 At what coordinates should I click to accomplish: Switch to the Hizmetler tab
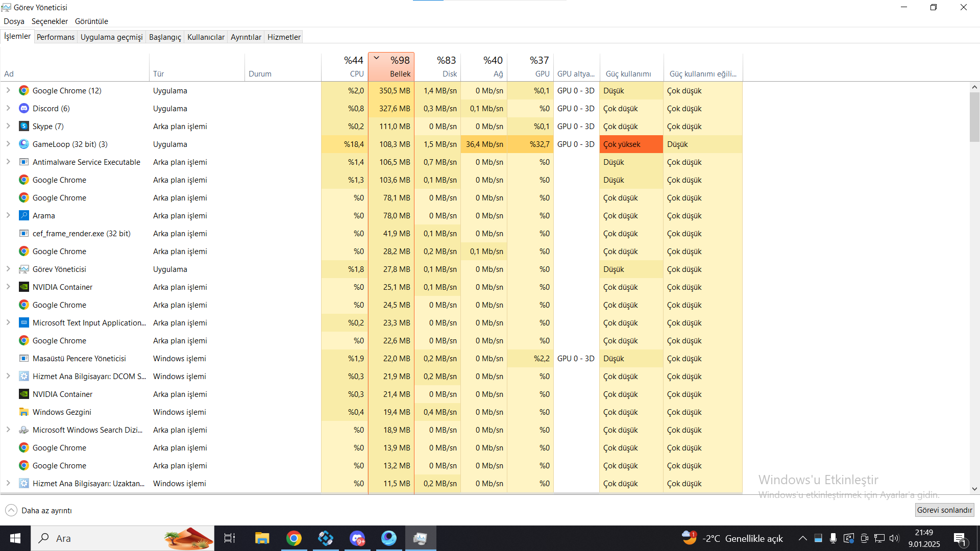[x=284, y=37]
